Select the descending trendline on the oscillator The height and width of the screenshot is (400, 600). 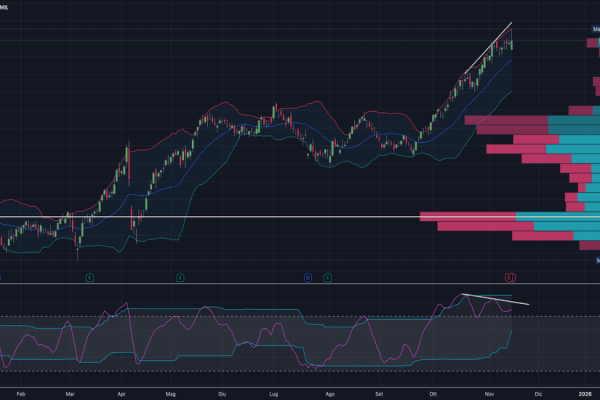pos(495,298)
